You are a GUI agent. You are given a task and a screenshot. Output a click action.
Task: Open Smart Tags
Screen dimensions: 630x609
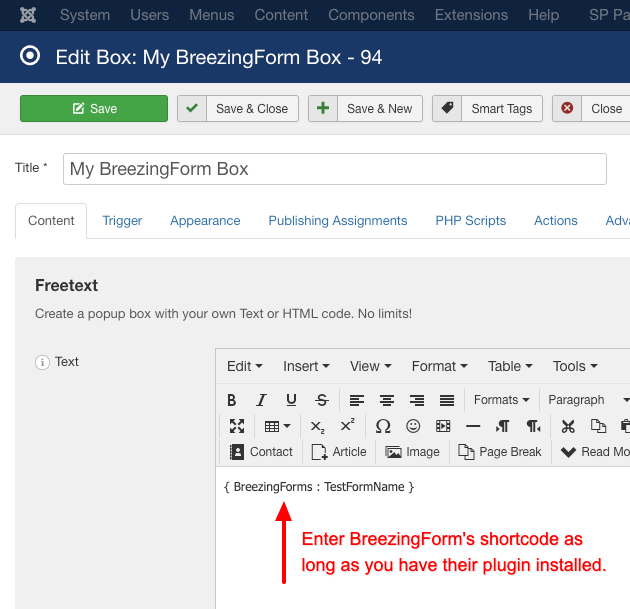487,108
